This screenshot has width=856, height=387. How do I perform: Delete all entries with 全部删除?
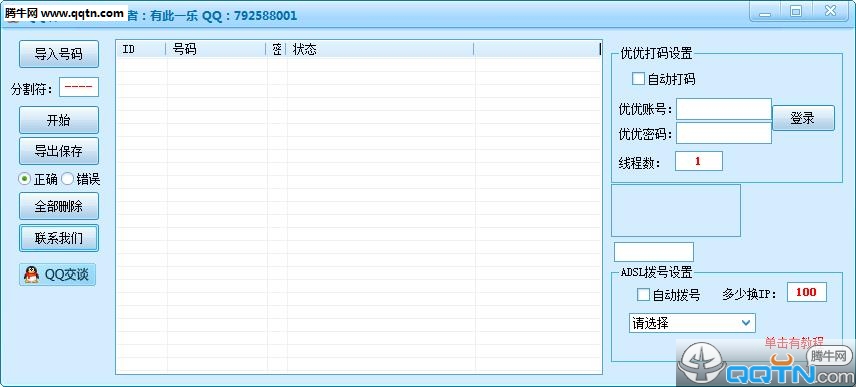[59, 206]
